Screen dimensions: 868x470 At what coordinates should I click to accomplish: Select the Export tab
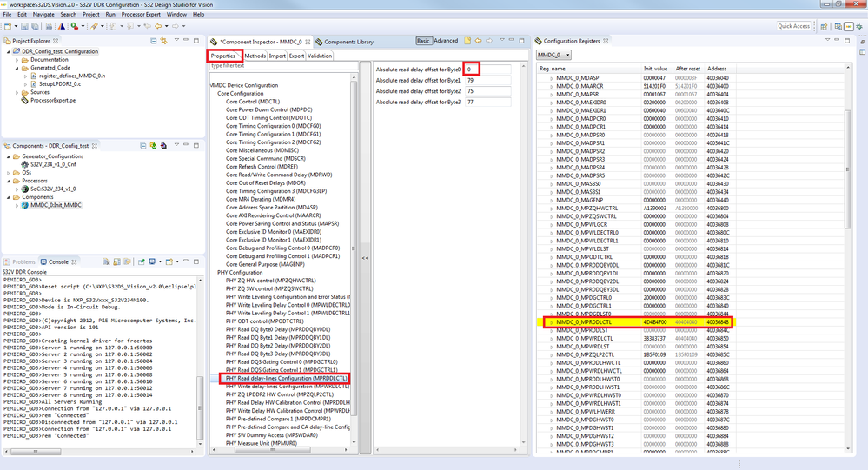[296, 56]
